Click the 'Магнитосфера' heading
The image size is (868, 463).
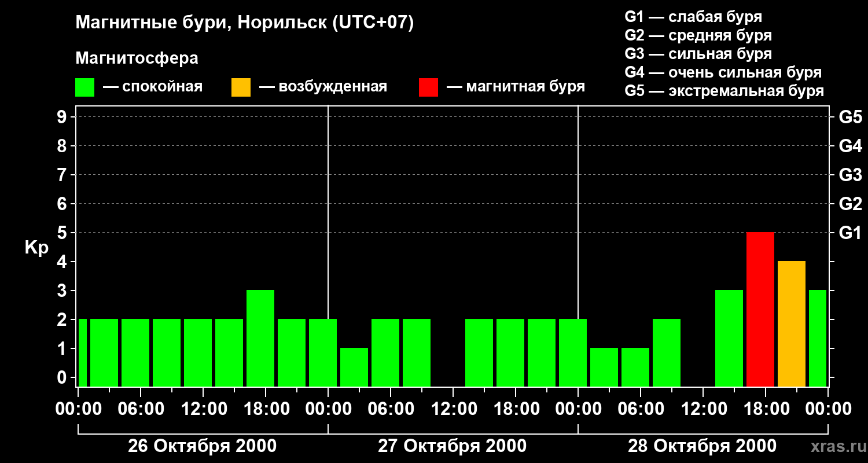tap(137, 58)
